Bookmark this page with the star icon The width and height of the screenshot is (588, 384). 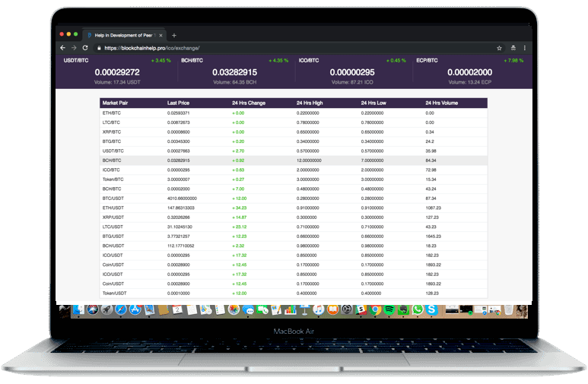pos(499,48)
